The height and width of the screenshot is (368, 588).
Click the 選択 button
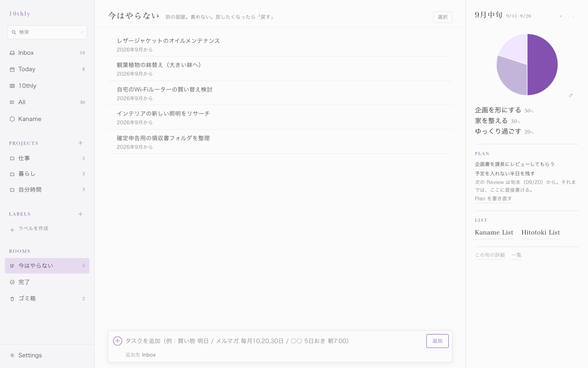click(x=442, y=17)
